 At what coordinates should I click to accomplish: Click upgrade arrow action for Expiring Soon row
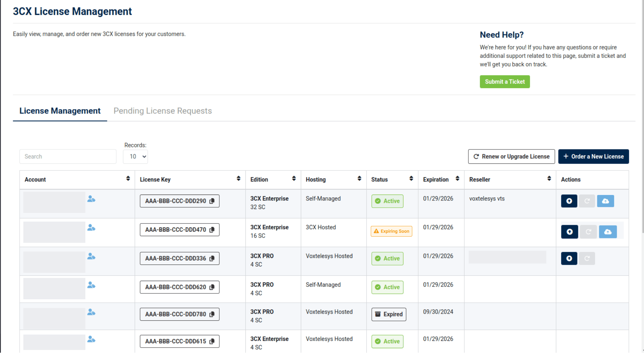tap(570, 232)
